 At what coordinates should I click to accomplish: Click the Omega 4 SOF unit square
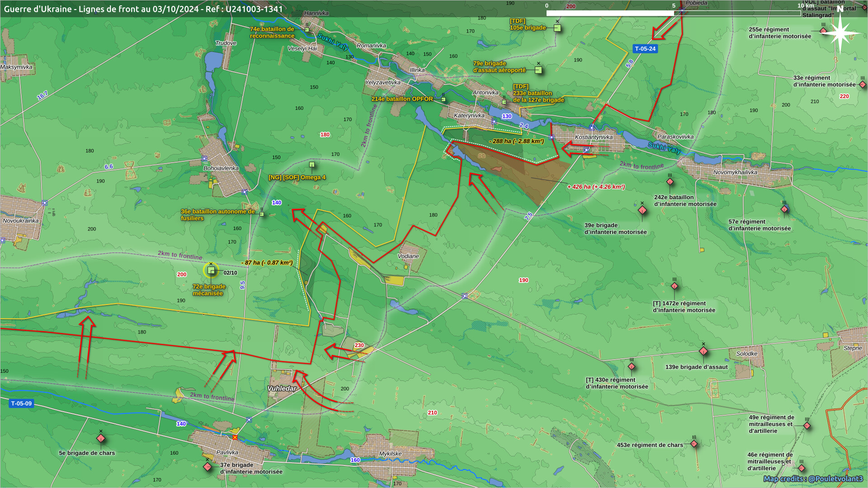pos(312,165)
